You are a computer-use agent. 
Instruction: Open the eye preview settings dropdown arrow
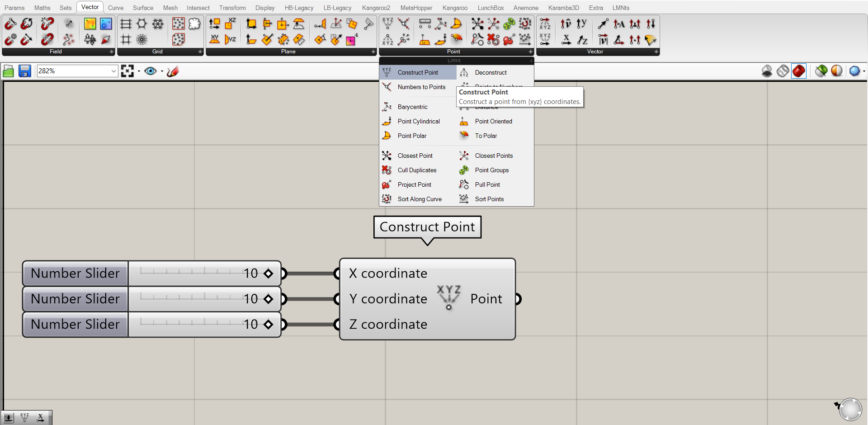pos(162,71)
